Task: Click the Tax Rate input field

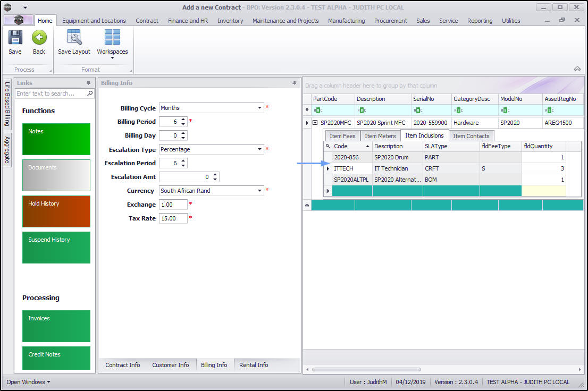Action: 173,218
